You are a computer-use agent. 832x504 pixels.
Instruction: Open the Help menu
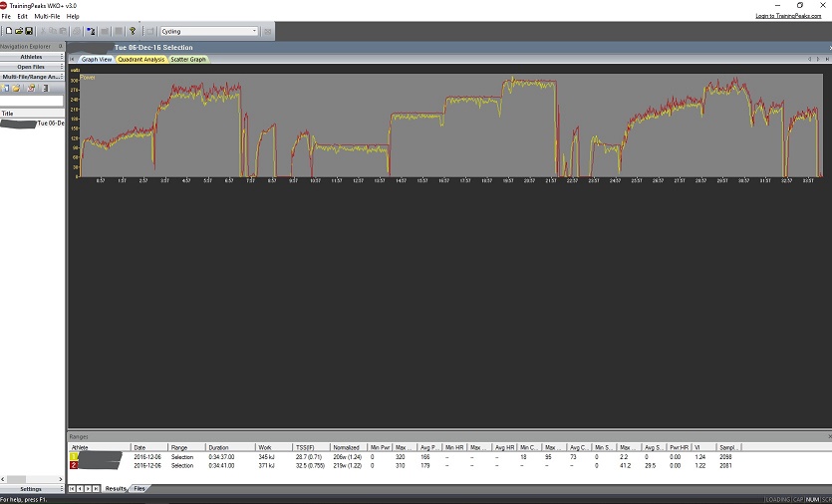tap(73, 17)
